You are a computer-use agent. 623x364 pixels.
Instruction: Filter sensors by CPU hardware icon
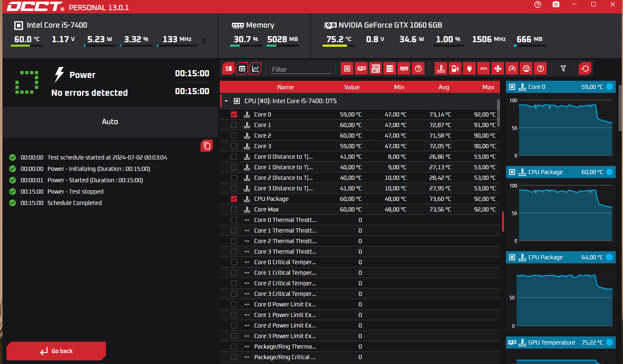tap(347, 69)
